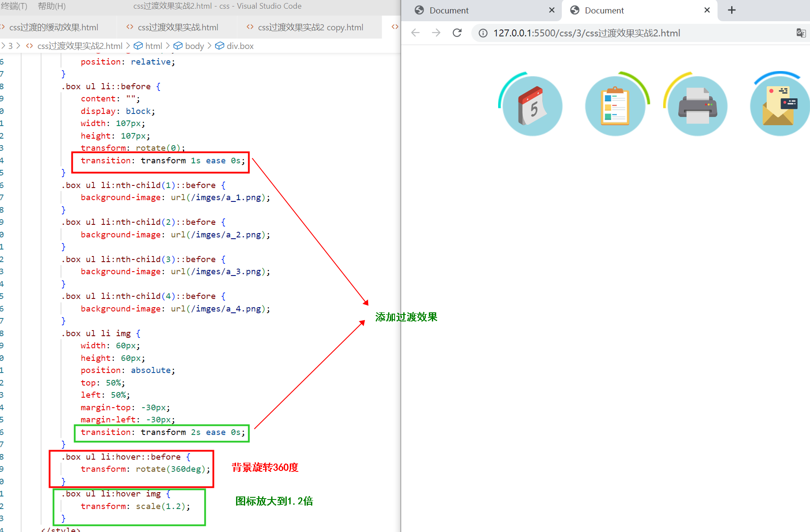Click the transition: transform 2s ease 0s line

pos(163,432)
